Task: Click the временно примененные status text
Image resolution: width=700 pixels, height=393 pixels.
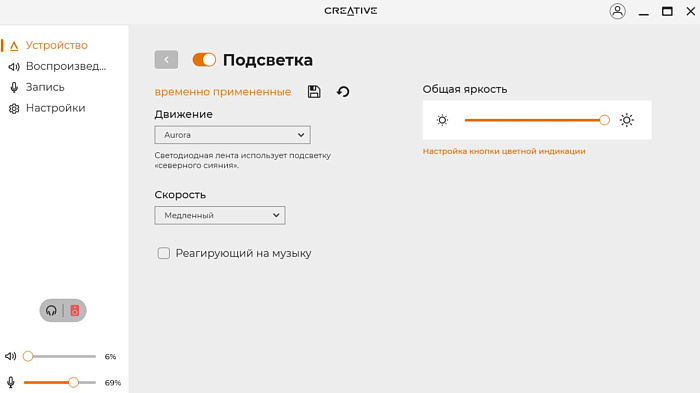Action: (223, 92)
